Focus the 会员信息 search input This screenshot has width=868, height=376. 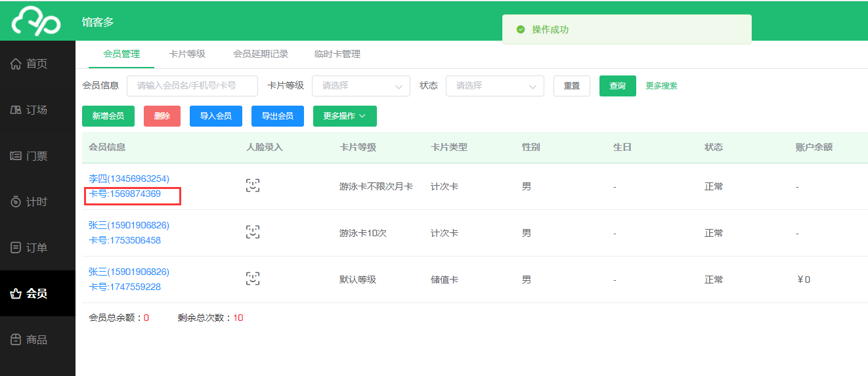193,86
